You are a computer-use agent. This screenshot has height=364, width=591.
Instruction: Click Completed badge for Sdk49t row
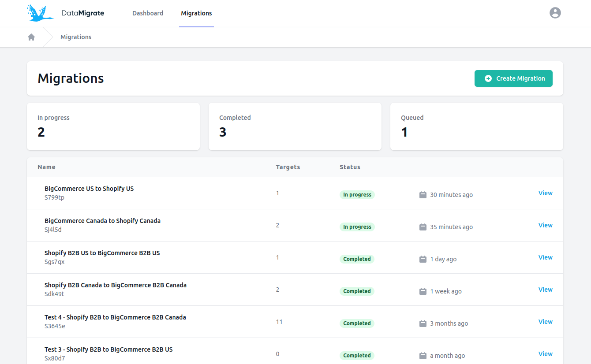click(x=357, y=291)
